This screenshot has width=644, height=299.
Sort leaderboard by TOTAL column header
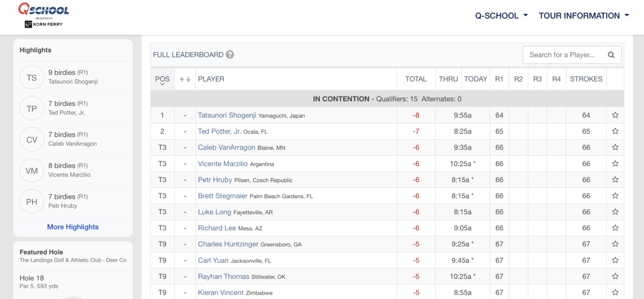tap(416, 79)
